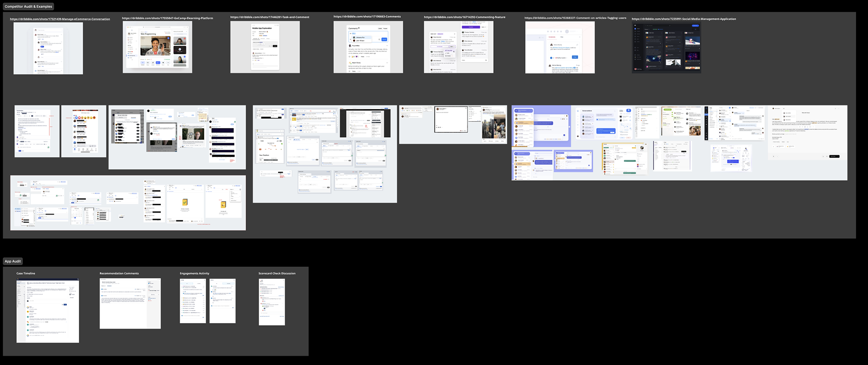Select the Case Timeline screenshot thumbnail
The image size is (868, 365).
(x=47, y=311)
